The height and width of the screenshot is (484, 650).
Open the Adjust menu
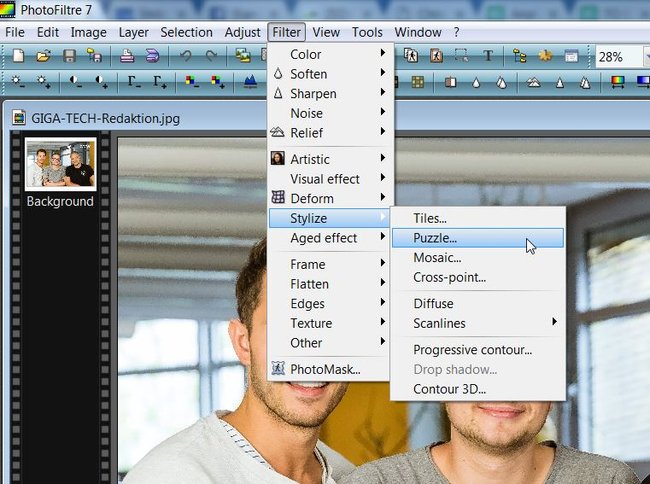coord(243,32)
